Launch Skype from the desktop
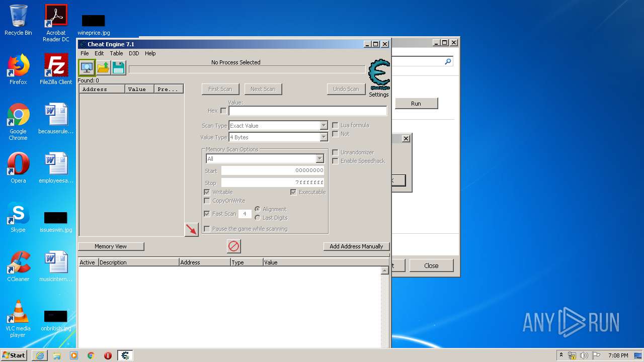 18,217
